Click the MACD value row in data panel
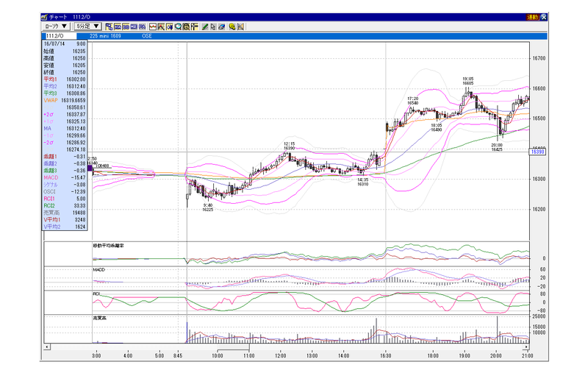The height and width of the screenshot is (373, 588). 65,179
